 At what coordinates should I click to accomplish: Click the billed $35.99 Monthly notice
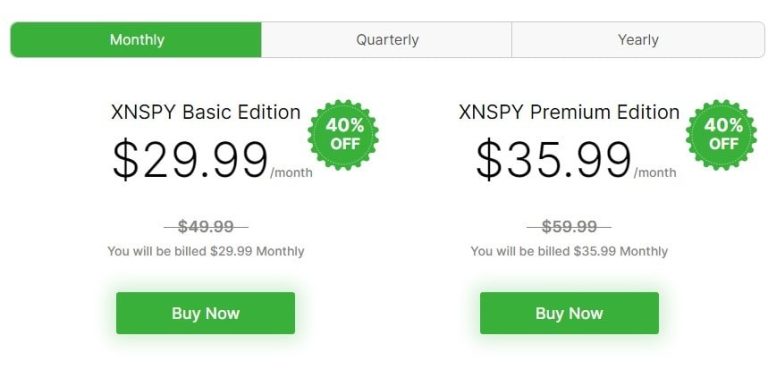tap(569, 251)
